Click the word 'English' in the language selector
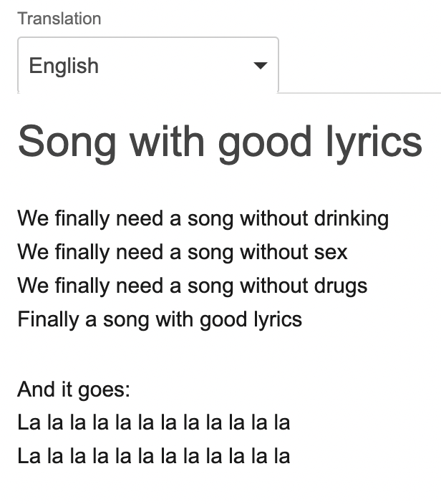Screen dimensions: 441x504 point(64,66)
